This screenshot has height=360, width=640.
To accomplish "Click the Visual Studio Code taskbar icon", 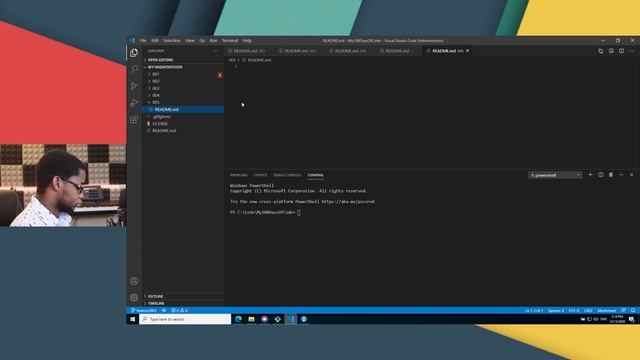I will click(291, 319).
